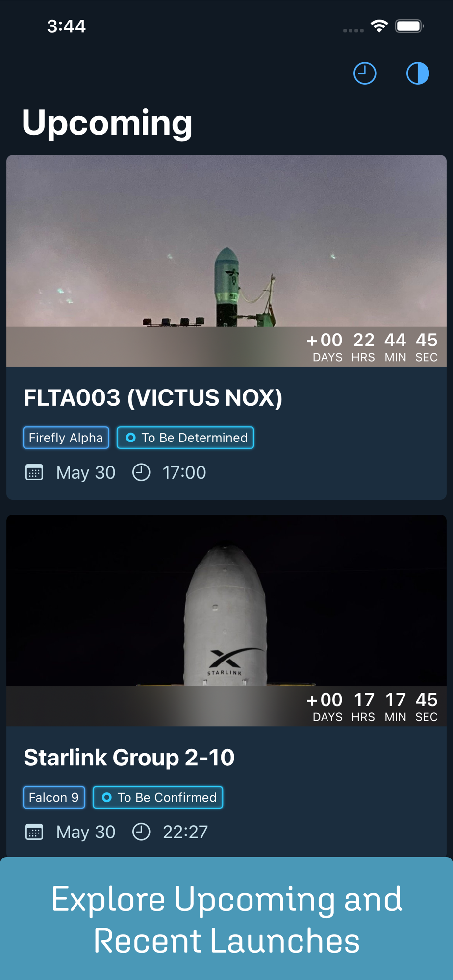Viewport: 453px width, 980px height.
Task: Tap calendar icon on Starlink card
Action: (x=34, y=832)
